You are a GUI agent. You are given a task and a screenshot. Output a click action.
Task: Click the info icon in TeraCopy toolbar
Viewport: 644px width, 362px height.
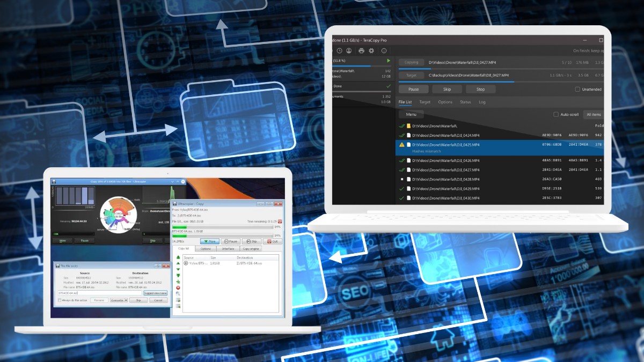tap(384, 50)
